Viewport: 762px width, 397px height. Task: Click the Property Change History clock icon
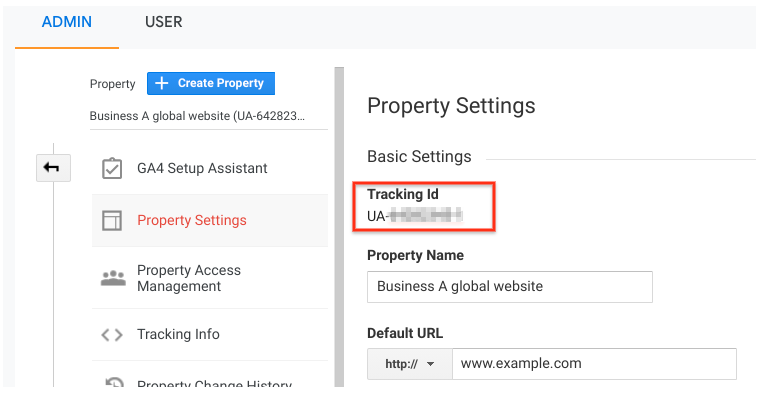114,382
